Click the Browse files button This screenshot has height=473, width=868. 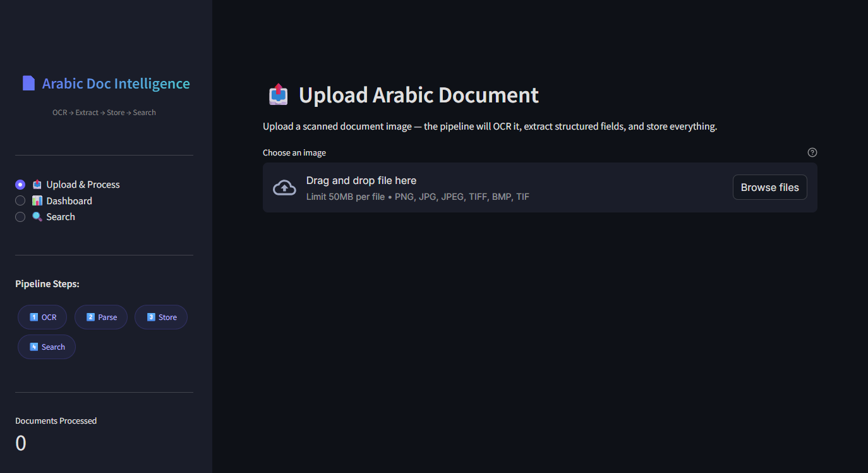[x=769, y=187]
